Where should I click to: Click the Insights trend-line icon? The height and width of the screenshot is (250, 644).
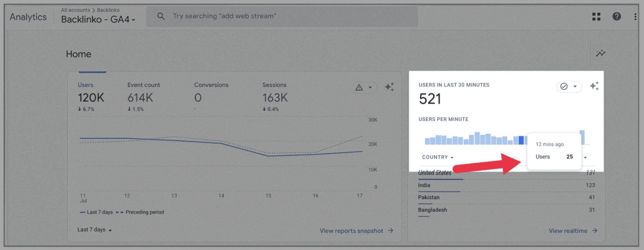coord(600,53)
